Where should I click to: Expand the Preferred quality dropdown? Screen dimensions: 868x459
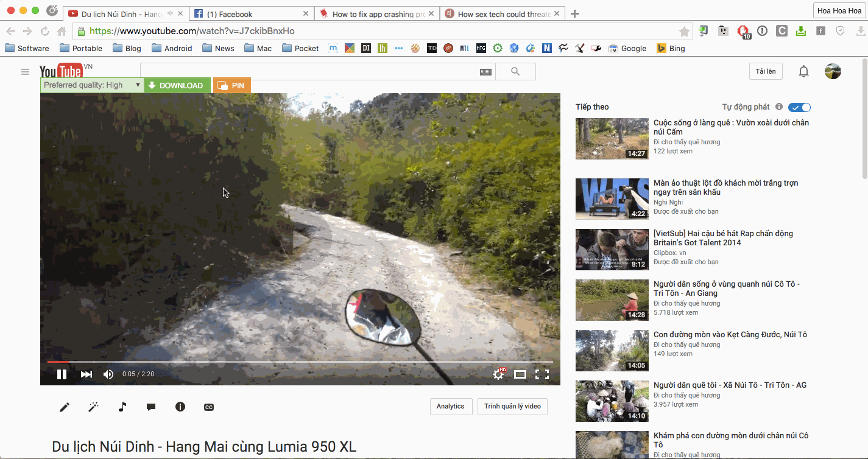pos(92,86)
